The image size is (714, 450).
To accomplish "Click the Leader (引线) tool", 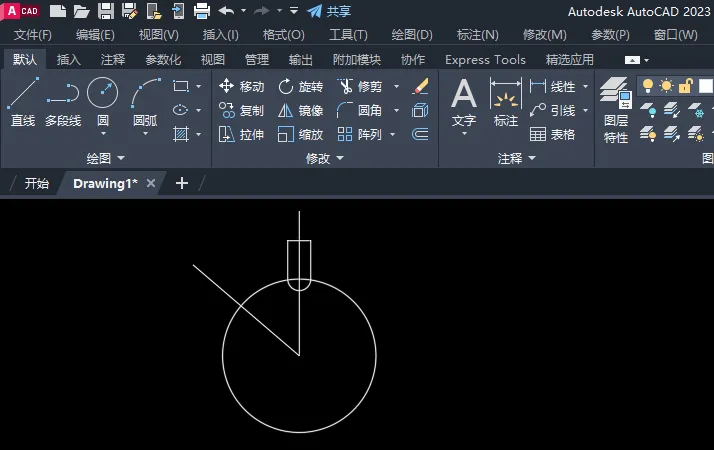I will 552,110.
